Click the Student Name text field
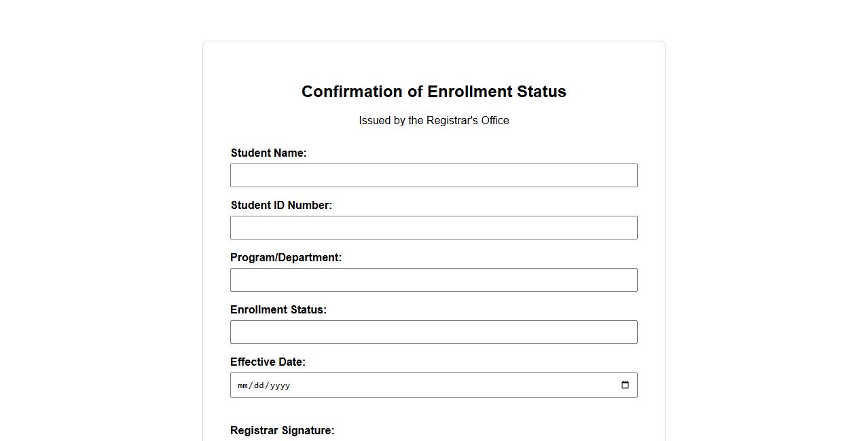The width and height of the screenshot is (868, 441). point(433,176)
